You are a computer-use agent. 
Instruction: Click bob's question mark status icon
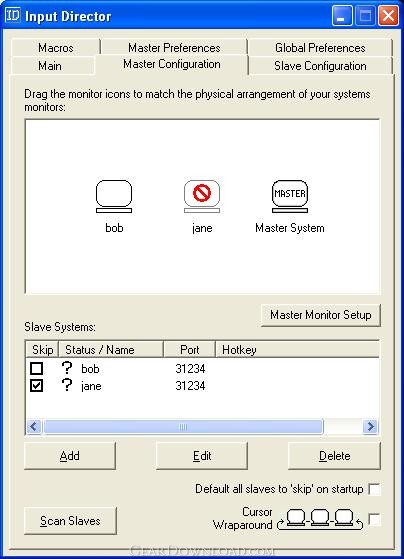coord(67,368)
